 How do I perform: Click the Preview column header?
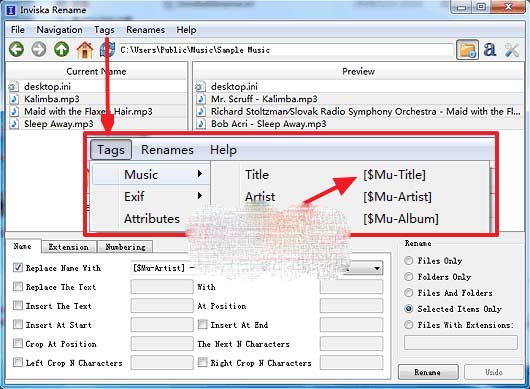tap(358, 71)
